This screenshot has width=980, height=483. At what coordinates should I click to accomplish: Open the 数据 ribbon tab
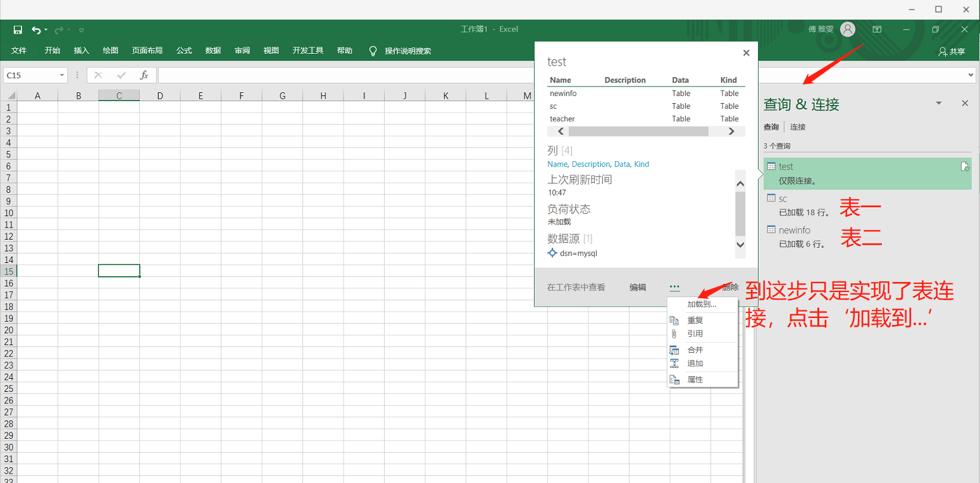click(x=213, y=51)
